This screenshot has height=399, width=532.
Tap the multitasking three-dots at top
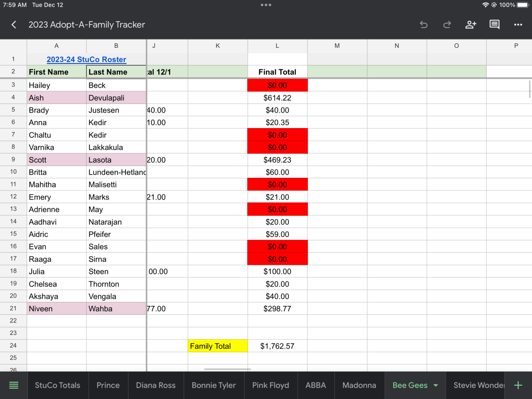point(266,5)
